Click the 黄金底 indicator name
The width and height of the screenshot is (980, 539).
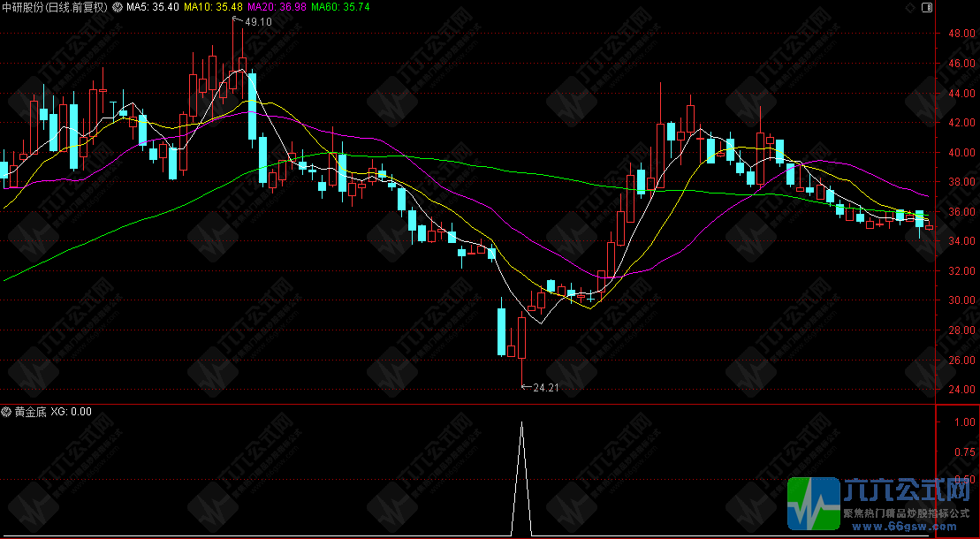[x=31, y=412]
